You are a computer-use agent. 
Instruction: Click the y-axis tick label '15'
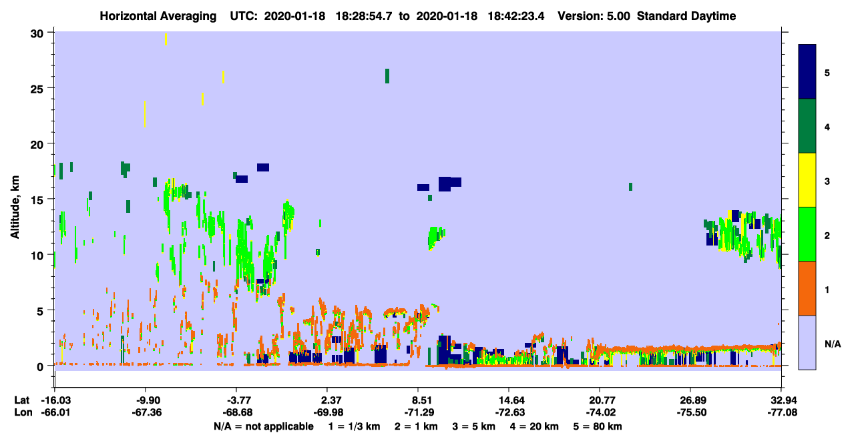click(39, 199)
